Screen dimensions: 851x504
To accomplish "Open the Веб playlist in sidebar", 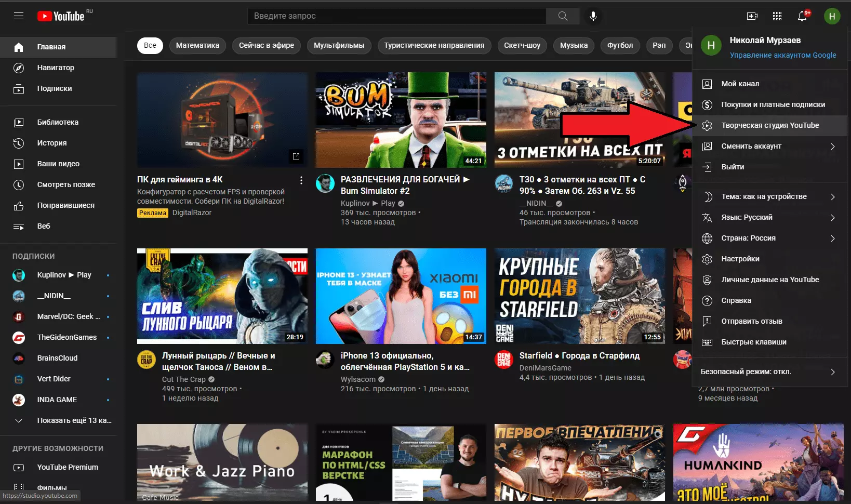I will [x=58, y=226].
